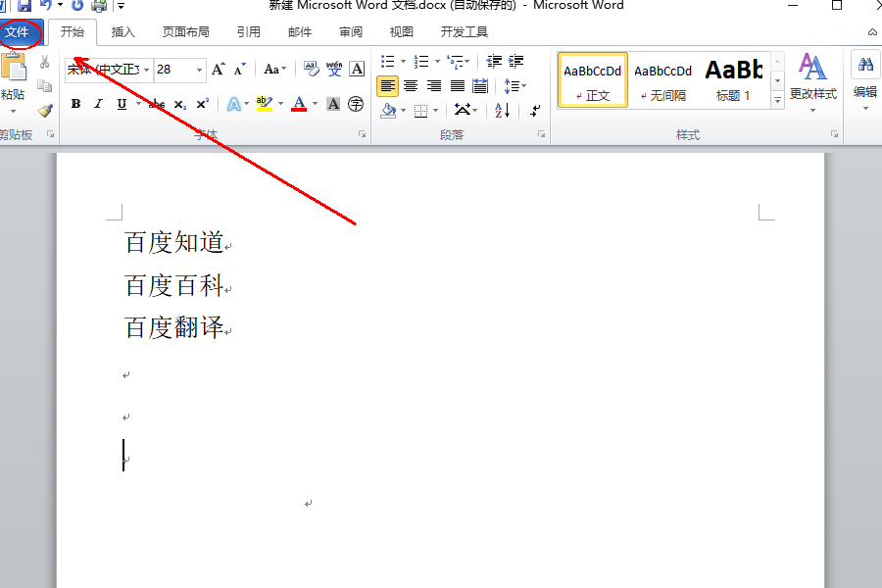This screenshot has width=882, height=588.
Task: Click the Save icon in quick access toolbar
Action: click(x=24, y=6)
